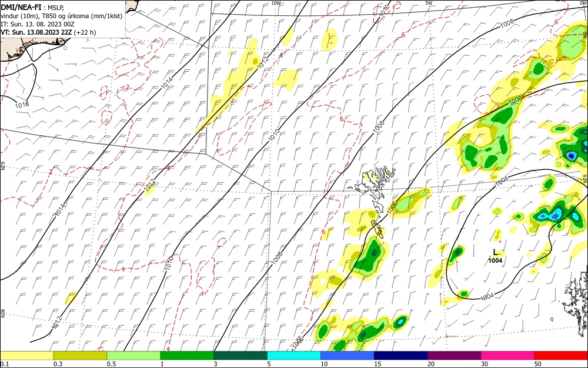This screenshot has height=368, width=588.
Task: Pick the dark green 3–5 legend swatch
Action: 240,356
